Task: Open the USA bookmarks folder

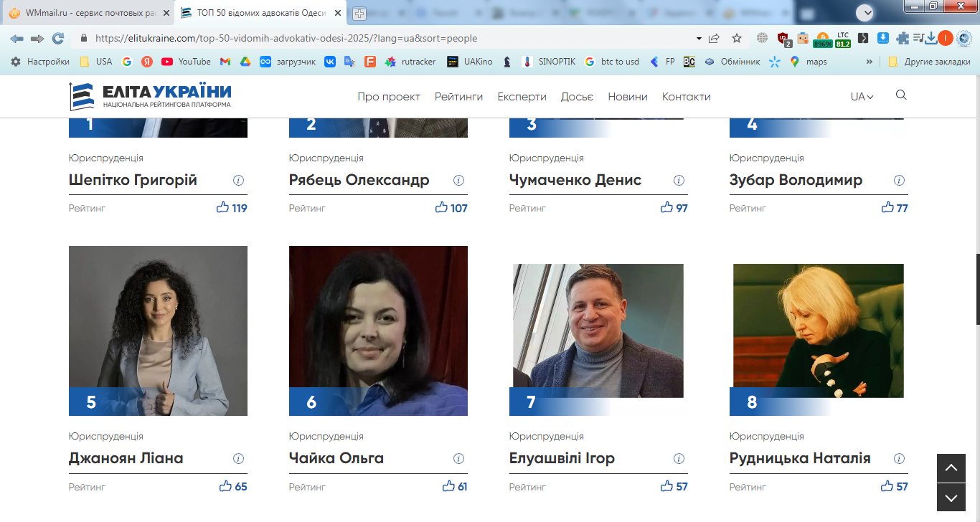Action: click(x=95, y=62)
